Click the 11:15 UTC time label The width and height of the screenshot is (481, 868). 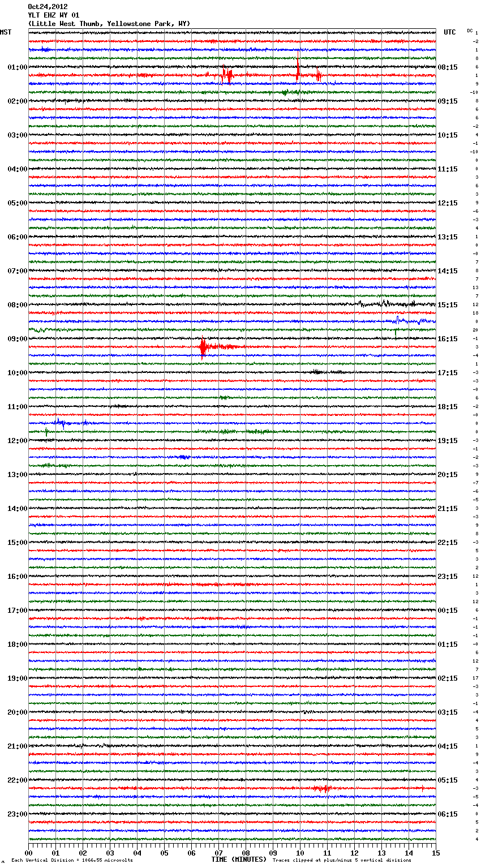(x=448, y=169)
